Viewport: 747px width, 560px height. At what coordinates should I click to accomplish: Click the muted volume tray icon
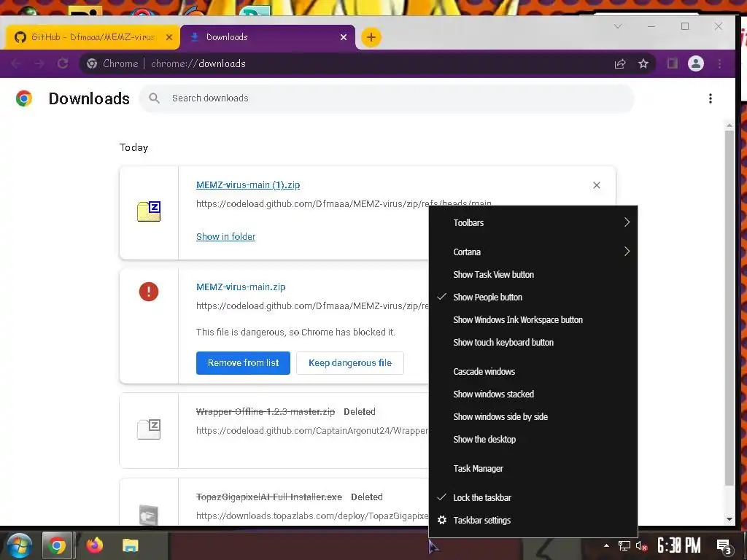pyautogui.click(x=640, y=545)
